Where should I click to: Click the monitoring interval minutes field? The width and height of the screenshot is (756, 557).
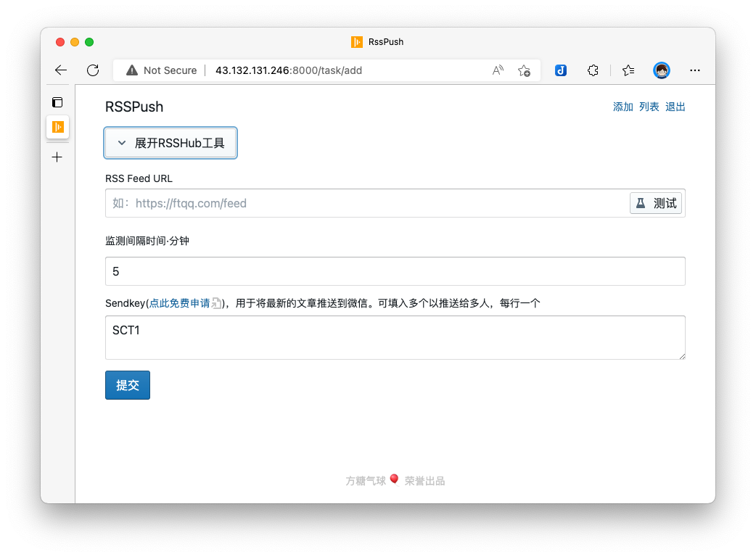(x=395, y=271)
